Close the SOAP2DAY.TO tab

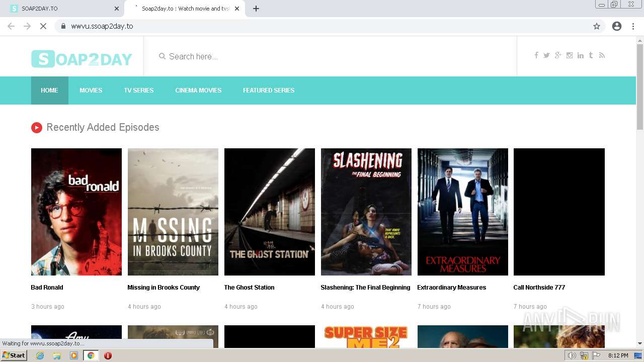(117, 9)
